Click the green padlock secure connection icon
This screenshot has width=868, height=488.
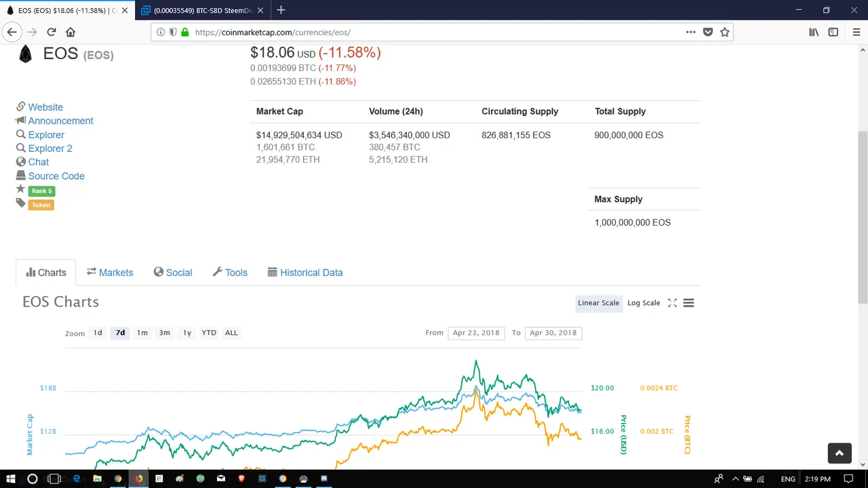pos(184,32)
